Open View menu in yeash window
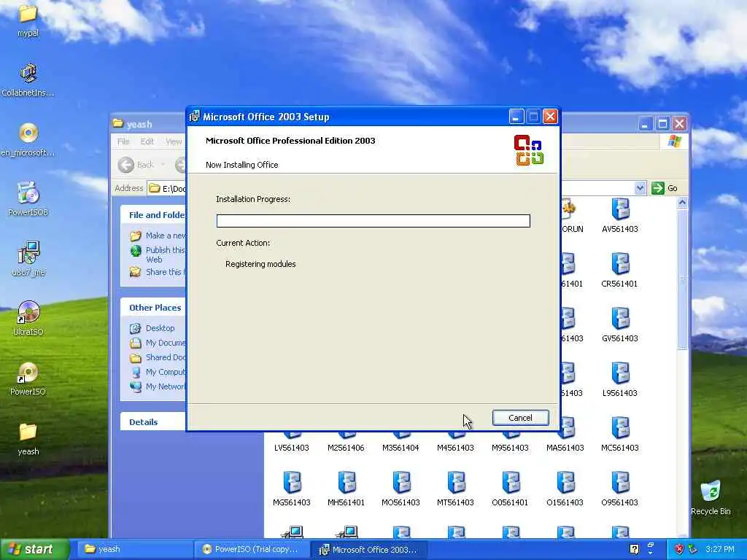Image resolution: width=747 pixels, height=560 pixels. (x=174, y=141)
